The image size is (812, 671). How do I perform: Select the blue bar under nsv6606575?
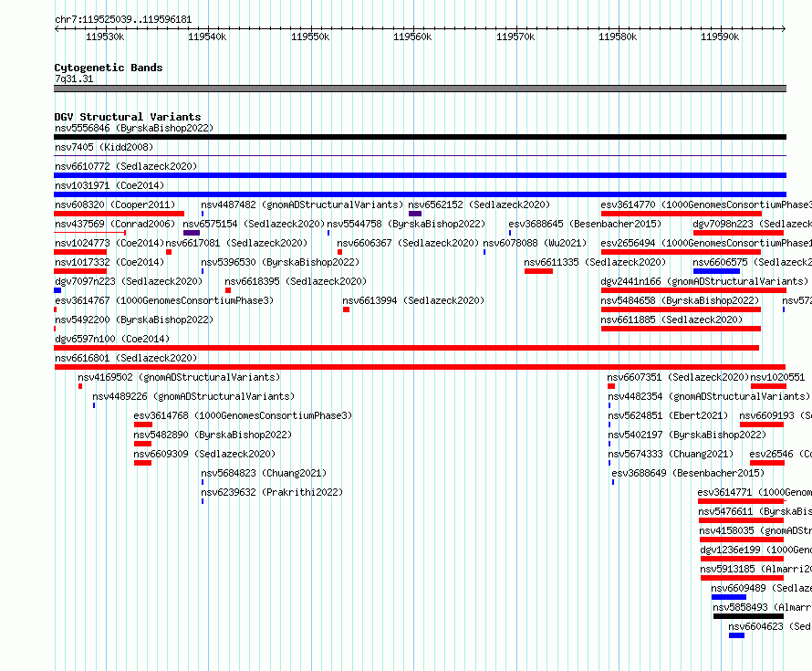tap(717, 271)
